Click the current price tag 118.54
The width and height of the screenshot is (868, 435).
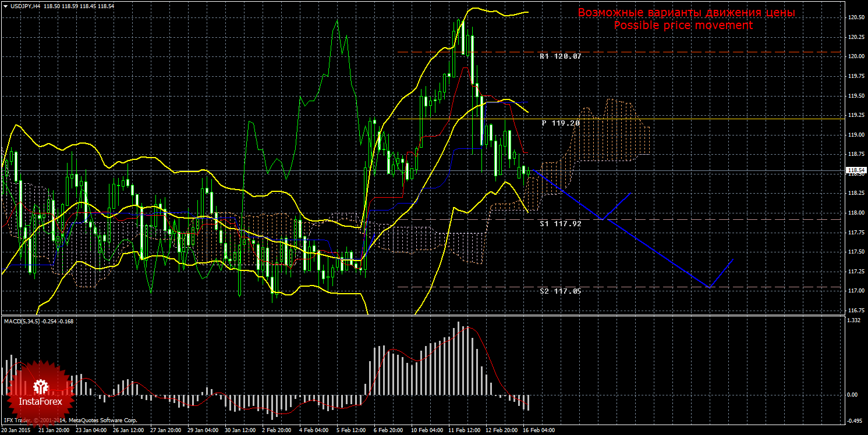pyautogui.click(x=855, y=172)
